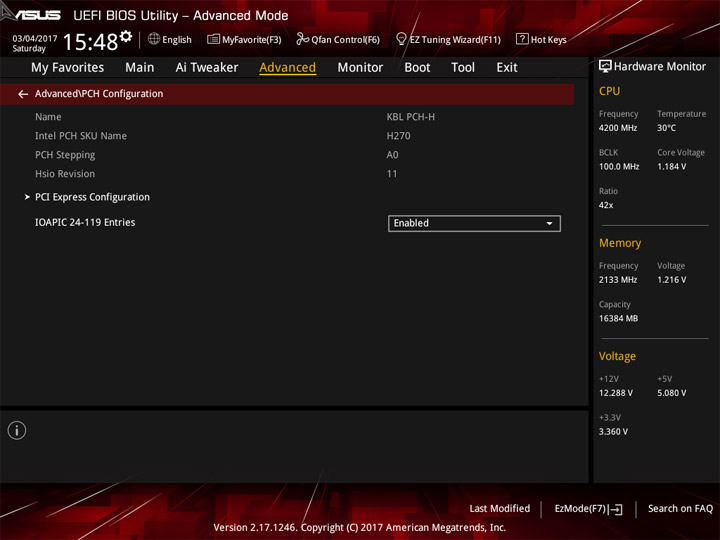Click the globe language icon
This screenshot has height=540, width=720.
154,39
